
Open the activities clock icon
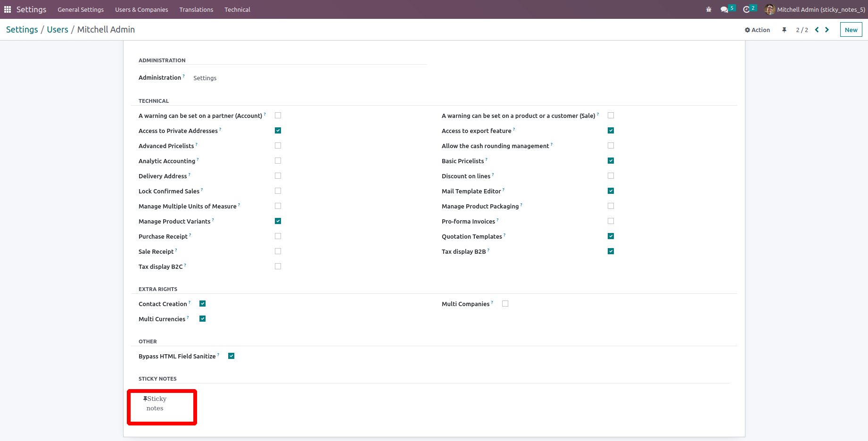[746, 9]
